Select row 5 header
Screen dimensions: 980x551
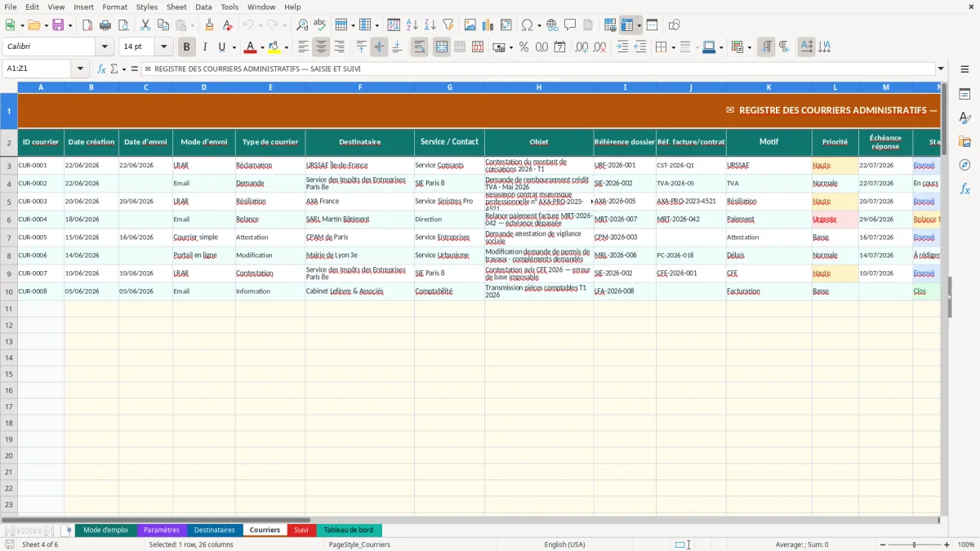[x=8, y=201]
